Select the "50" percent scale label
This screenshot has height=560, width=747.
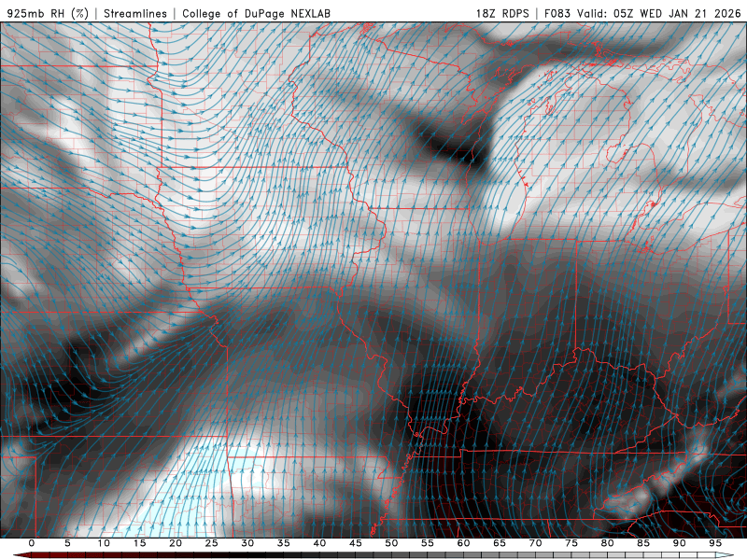pos(391,543)
